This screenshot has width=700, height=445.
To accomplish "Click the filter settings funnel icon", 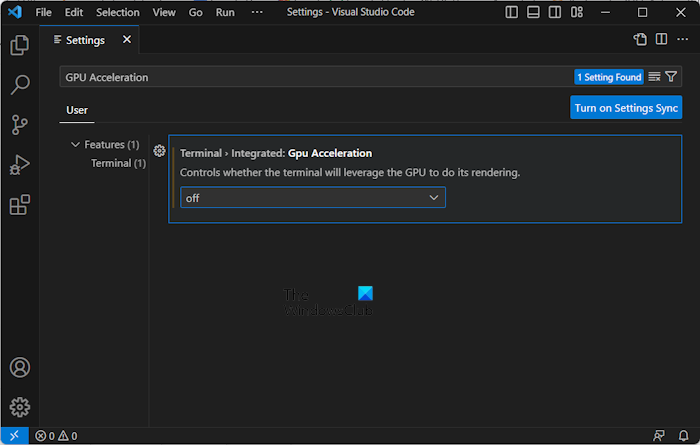I will 671,77.
